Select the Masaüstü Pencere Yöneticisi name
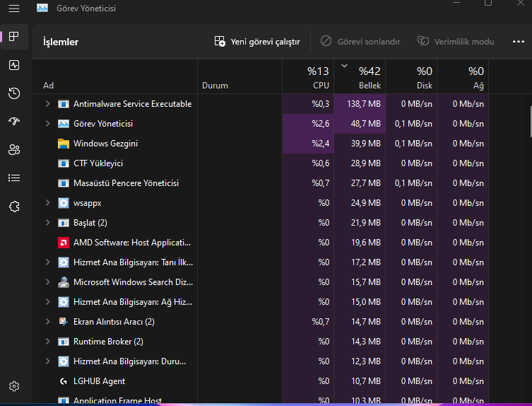Viewport: 532px width, 406px height. coord(126,183)
